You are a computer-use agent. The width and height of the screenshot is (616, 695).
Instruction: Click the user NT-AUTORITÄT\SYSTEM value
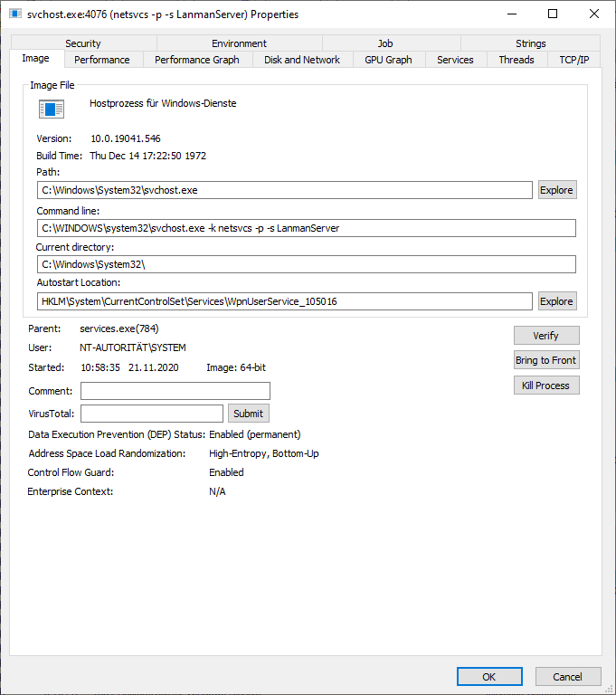132,347
